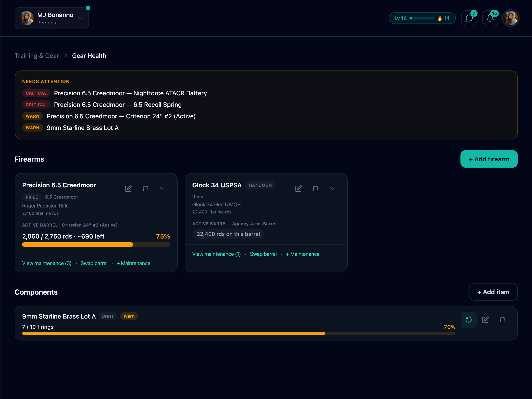View maintenance (3) for the Precision rifle

(x=47, y=263)
